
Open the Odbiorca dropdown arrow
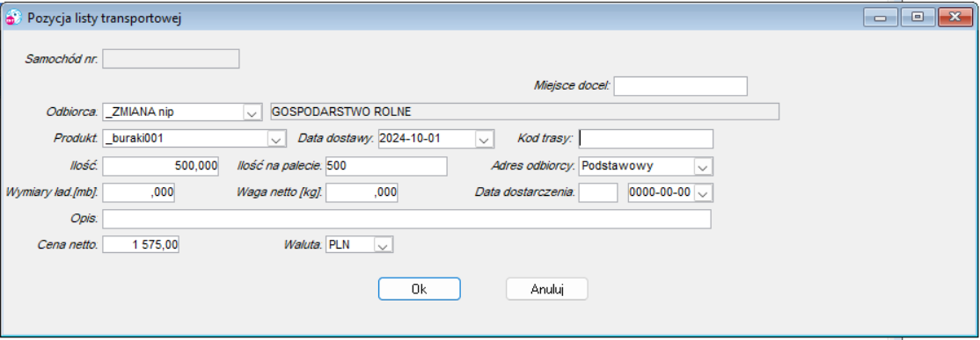pyautogui.click(x=252, y=112)
